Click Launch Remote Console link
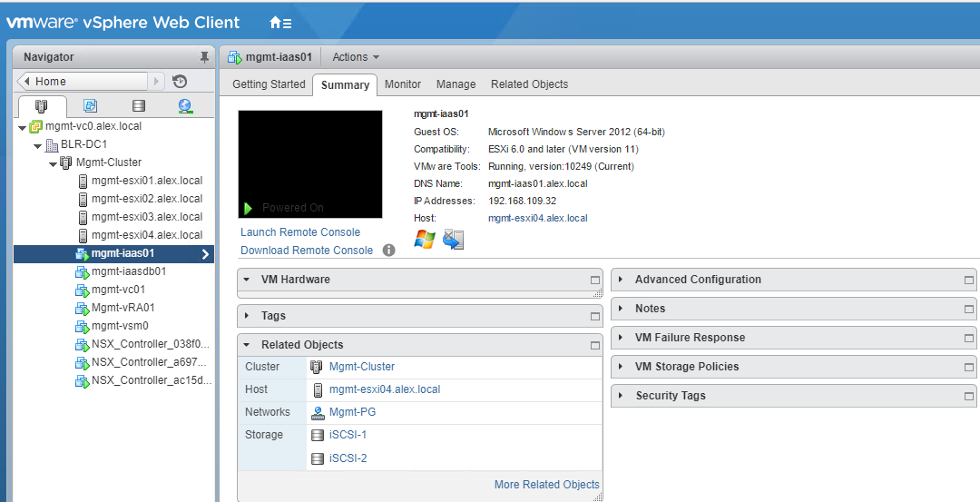The width and height of the screenshot is (980, 502). (x=300, y=232)
